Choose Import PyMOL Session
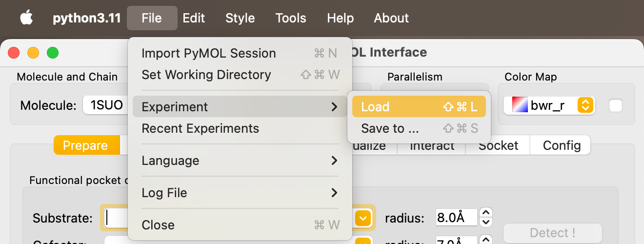This screenshot has width=644, height=244. [x=240, y=53]
